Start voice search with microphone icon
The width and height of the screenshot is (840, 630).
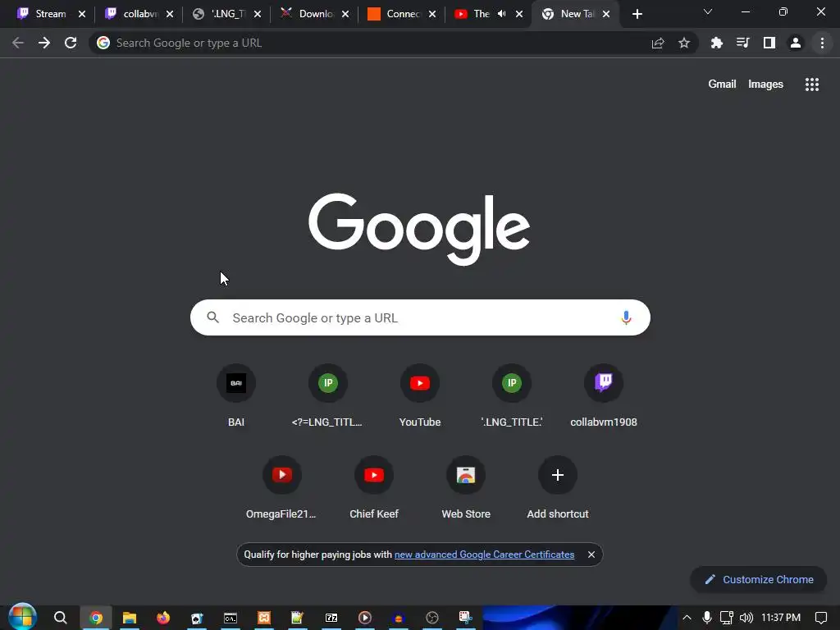coord(626,317)
